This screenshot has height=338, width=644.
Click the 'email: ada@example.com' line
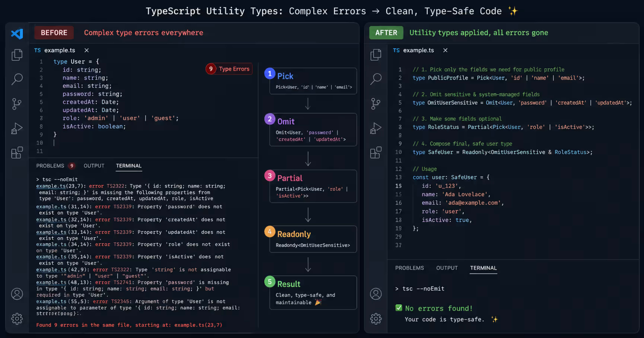(x=463, y=203)
